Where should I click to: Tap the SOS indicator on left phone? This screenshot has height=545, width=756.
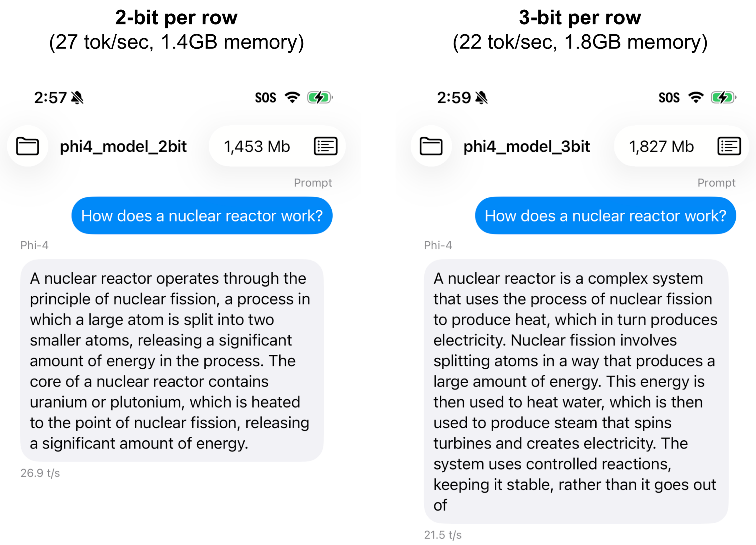[265, 98]
